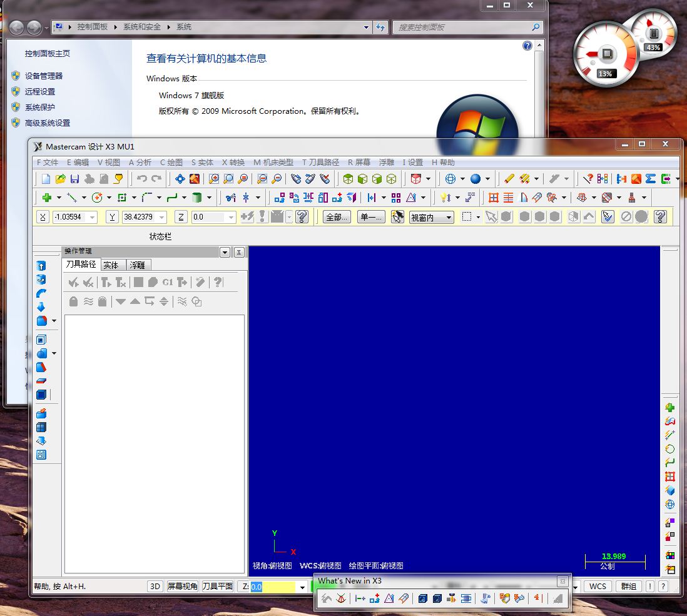The image size is (687, 616).
Task: Open the F 文件 menu
Action: pyautogui.click(x=48, y=163)
